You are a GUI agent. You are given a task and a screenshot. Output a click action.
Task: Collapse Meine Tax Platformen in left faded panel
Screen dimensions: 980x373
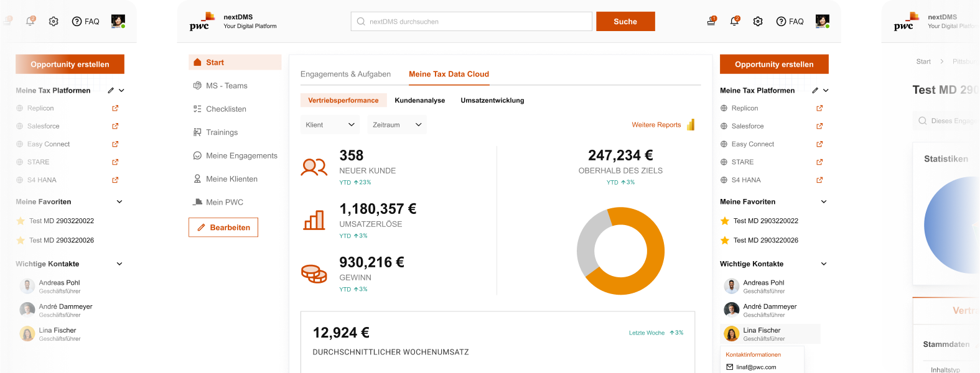(x=121, y=90)
